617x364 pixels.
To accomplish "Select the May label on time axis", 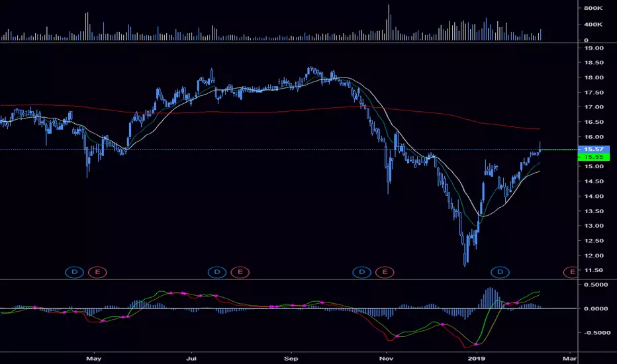I will pos(93,359).
